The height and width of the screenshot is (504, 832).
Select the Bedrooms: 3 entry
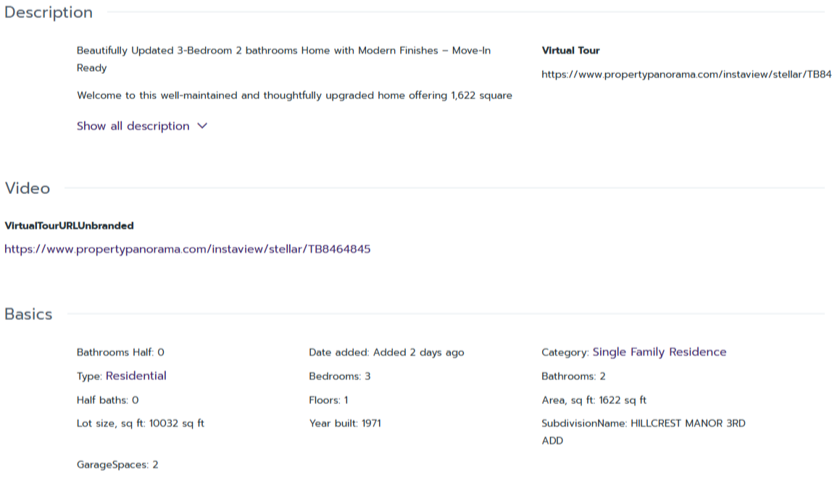tap(339, 377)
